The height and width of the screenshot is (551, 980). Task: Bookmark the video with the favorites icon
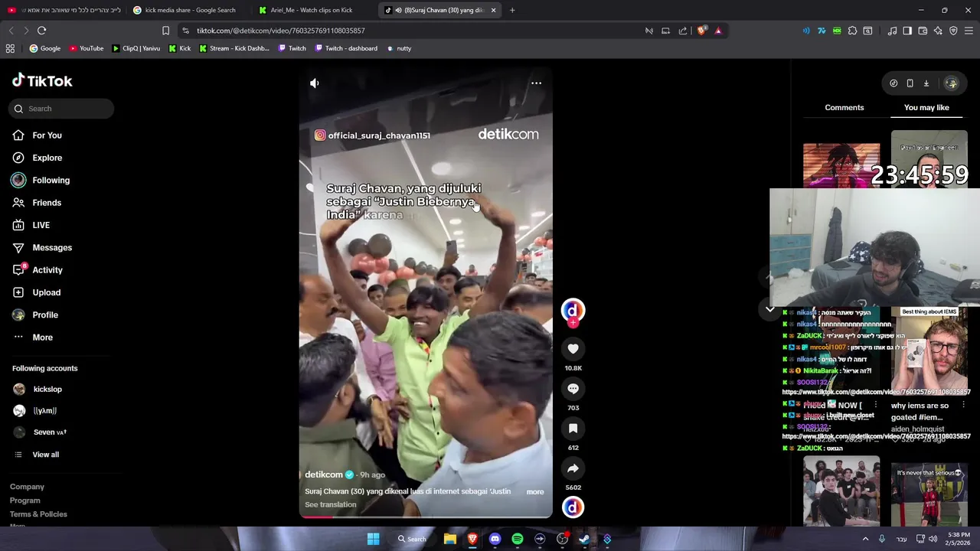tap(573, 429)
